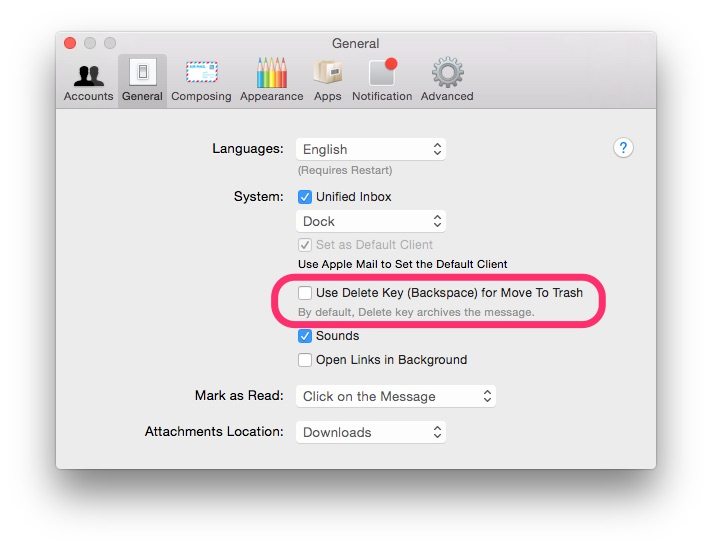Open the Accounts preferences icon
The width and height of the screenshot is (712, 549).
point(89,76)
